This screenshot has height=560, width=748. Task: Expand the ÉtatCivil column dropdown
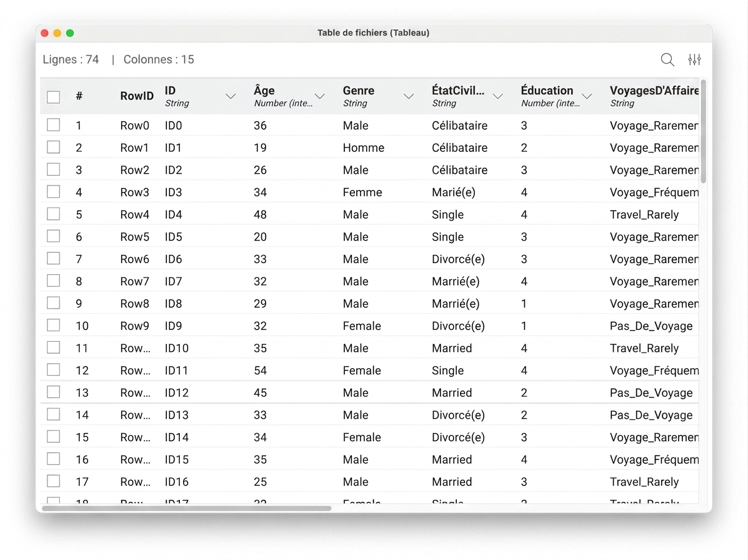[x=498, y=96]
